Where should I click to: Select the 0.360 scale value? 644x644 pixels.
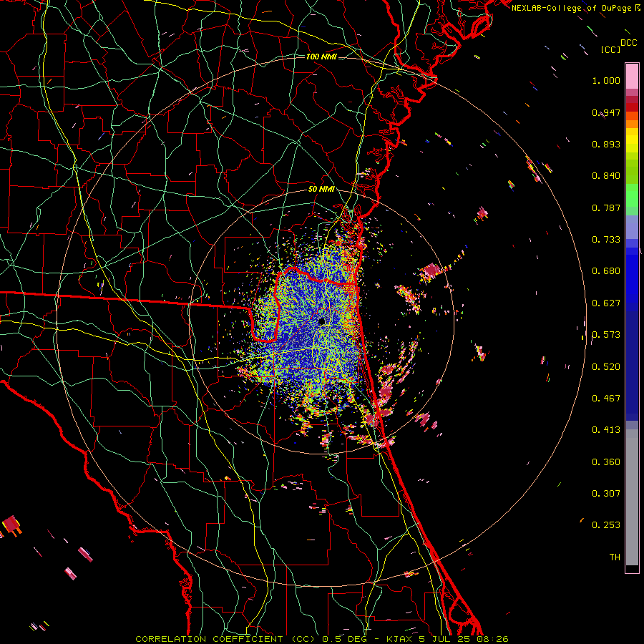606,462
